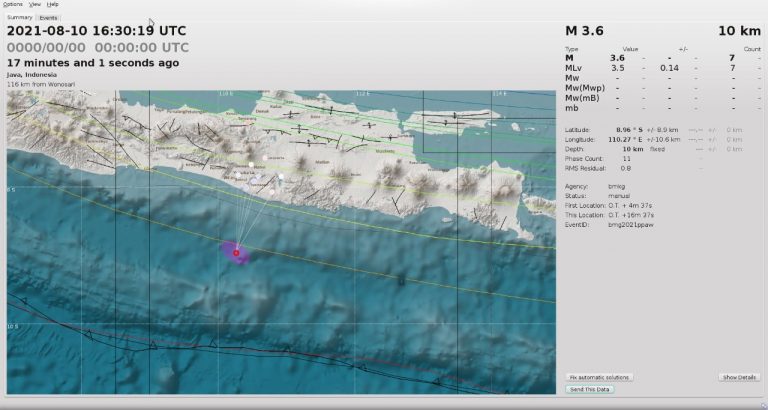Click the origin time 2021-08-10 16:30:19 UTC
This screenshot has height=410, width=768.
[x=96, y=31]
